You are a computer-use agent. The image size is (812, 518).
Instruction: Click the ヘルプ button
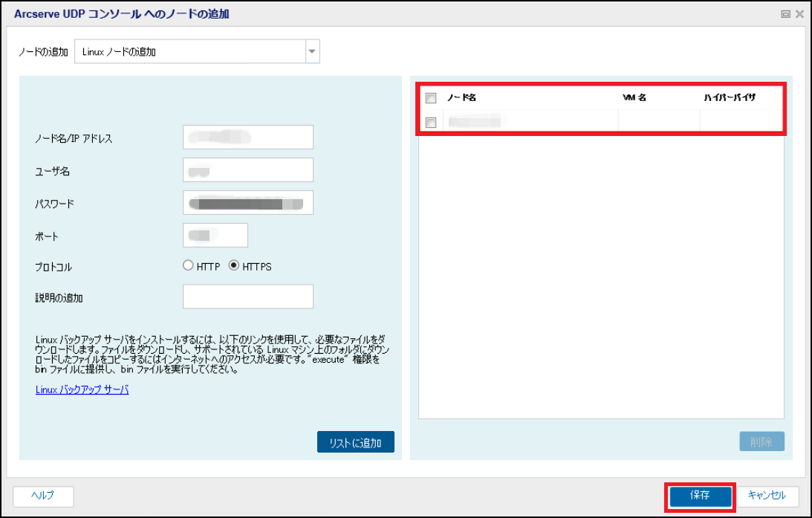click(x=43, y=496)
